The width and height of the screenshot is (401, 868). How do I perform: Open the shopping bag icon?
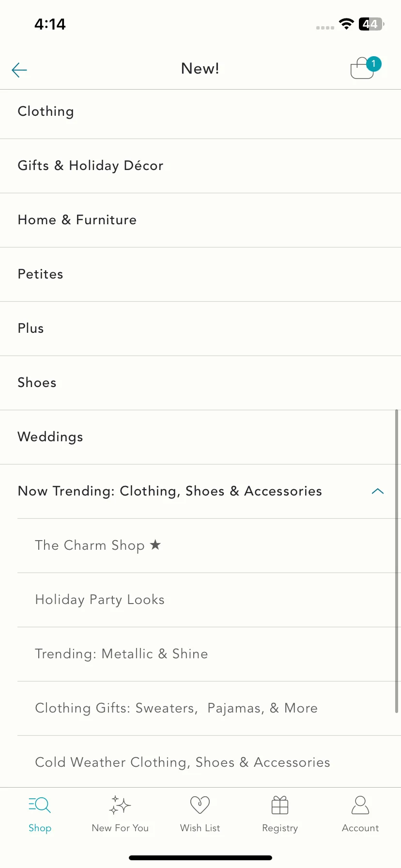click(x=362, y=68)
